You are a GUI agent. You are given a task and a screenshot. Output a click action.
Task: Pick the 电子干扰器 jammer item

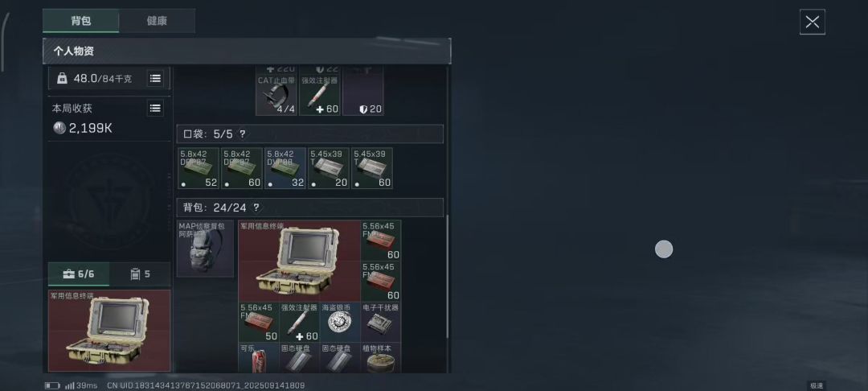tap(381, 322)
